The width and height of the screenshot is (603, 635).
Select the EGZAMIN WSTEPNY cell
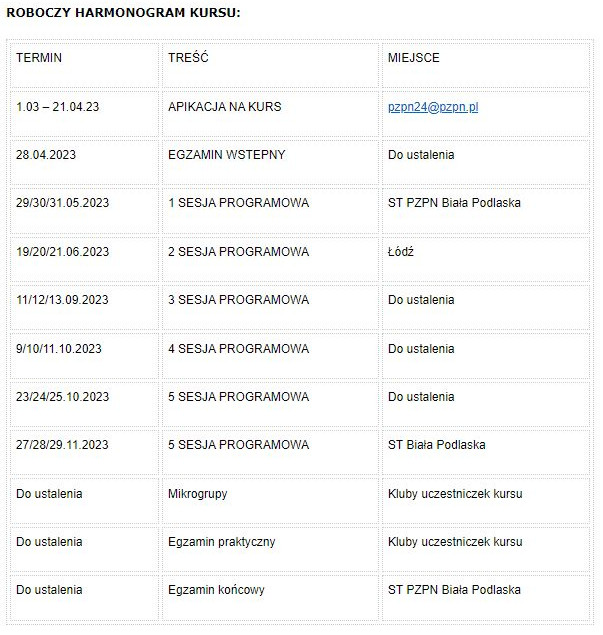click(x=226, y=155)
